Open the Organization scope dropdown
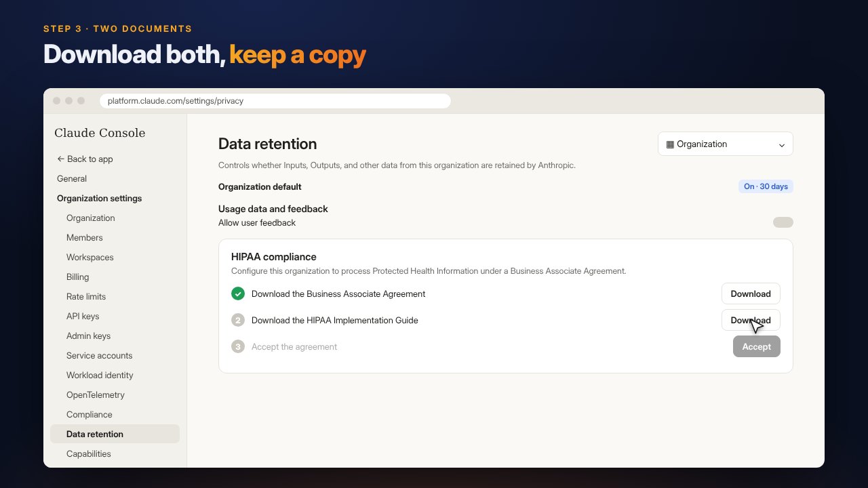This screenshot has width=868, height=488. click(x=726, y=144)
